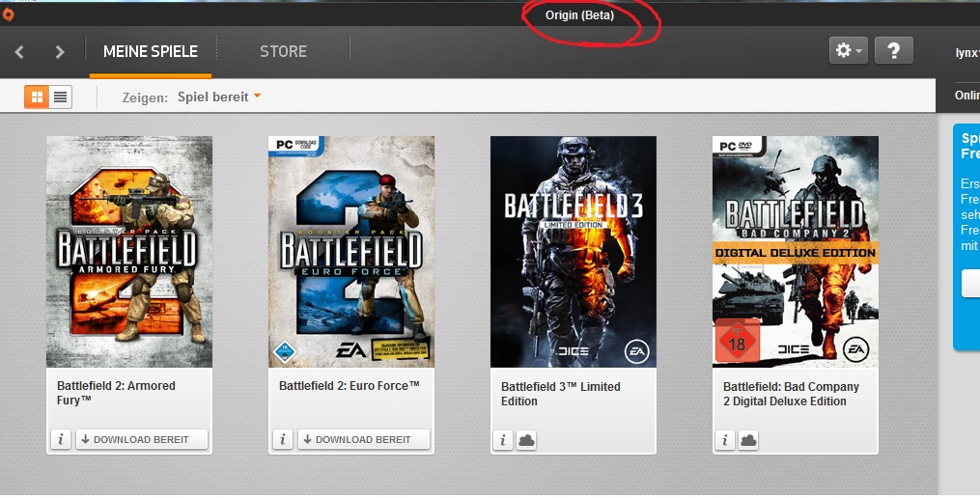980x498 pixels.
Task: Switch to list view
Action: pos(61,97)
